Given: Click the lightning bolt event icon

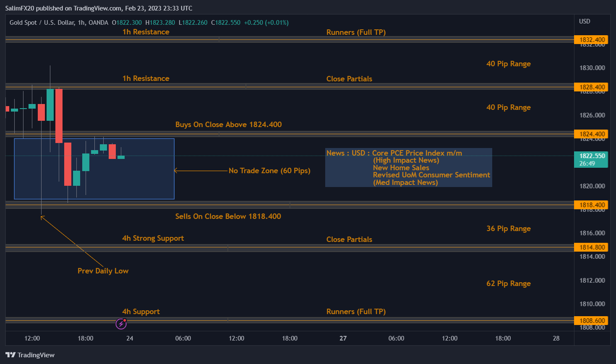Looking at the screenshot, I should [121, 323].
